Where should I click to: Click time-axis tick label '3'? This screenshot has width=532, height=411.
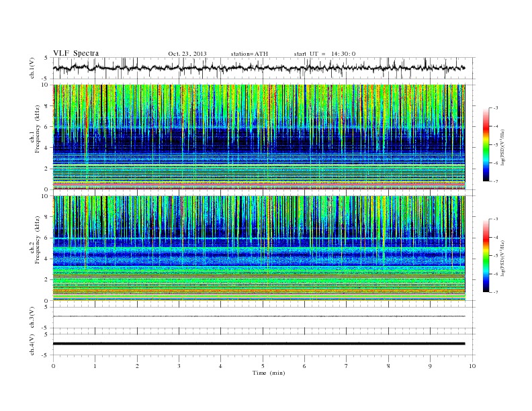pos(179,366)
